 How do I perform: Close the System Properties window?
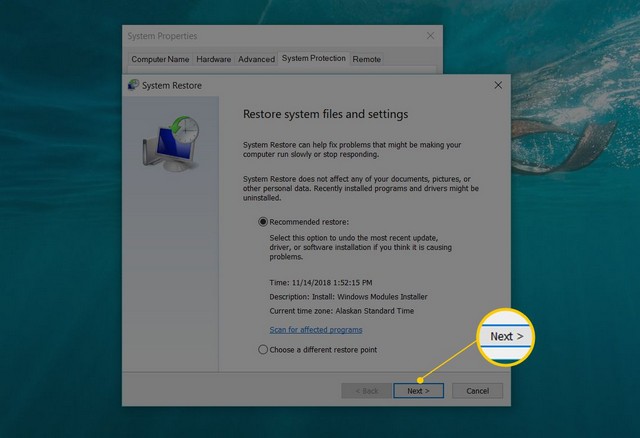pyautogui.click(x=430, y=36)
